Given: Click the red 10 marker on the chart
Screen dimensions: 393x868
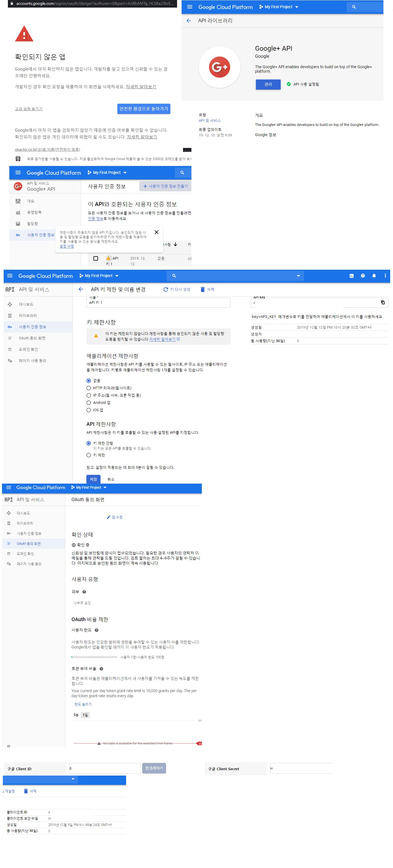Looking at the screenshot, I should click(x=199, y=743).
